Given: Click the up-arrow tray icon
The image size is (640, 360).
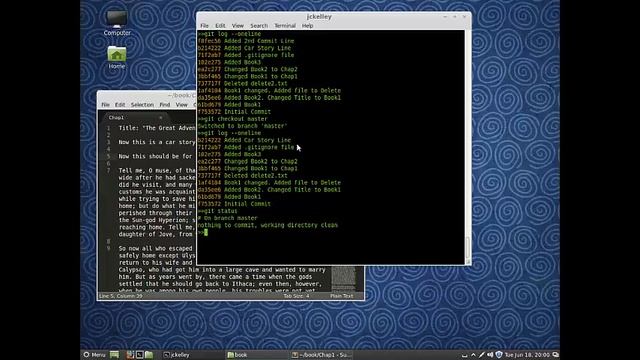Looking at the screenshot, I should tap(473, 355).
